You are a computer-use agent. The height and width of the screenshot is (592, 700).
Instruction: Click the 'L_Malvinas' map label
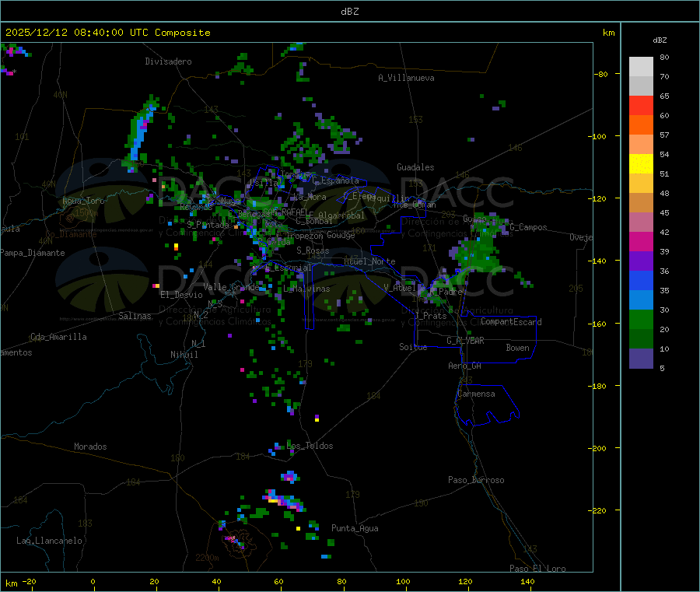(x=306, y=289)
